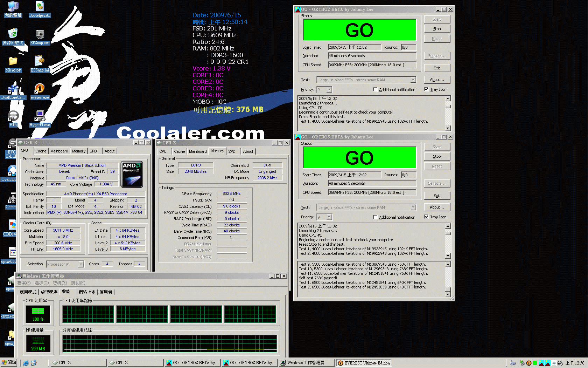Open 處理程序 tab in Task Manager
The width and height of the screenshot is (588, 368).
coord(49,292)
